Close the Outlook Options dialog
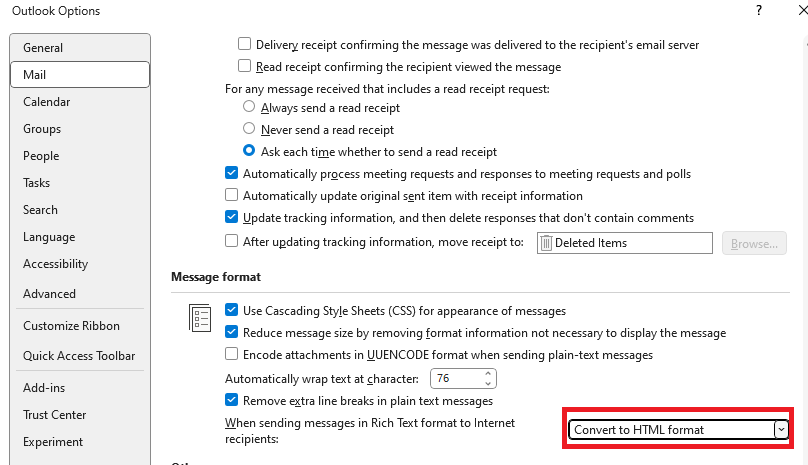808x465 pixels. [x=802, y=10]
